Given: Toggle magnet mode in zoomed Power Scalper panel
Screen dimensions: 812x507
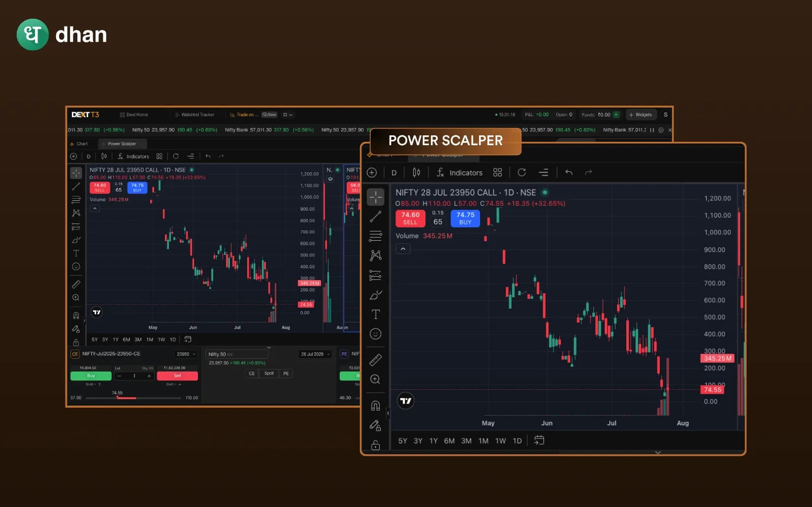Looking at the screenshot, I should [x=376, y=406].
